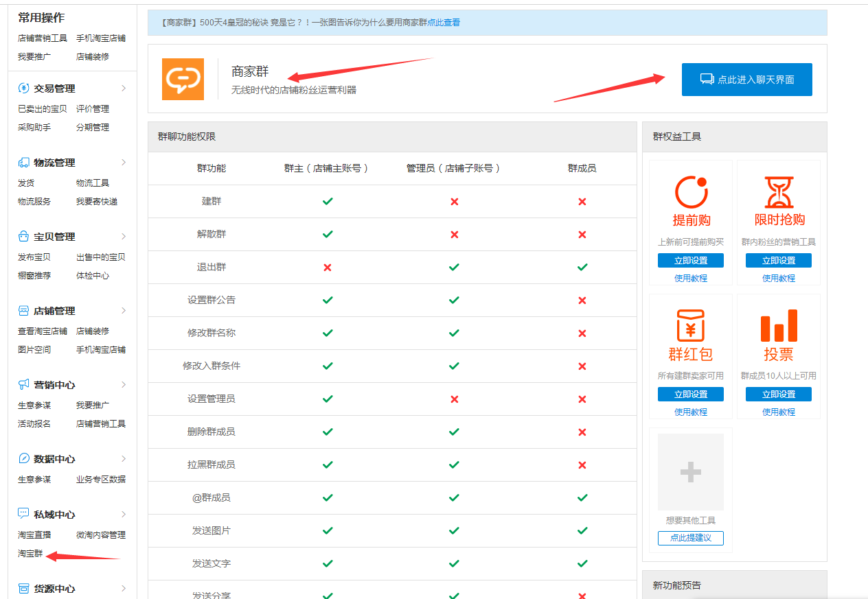Open 使用教程 under 群红包

689,411
